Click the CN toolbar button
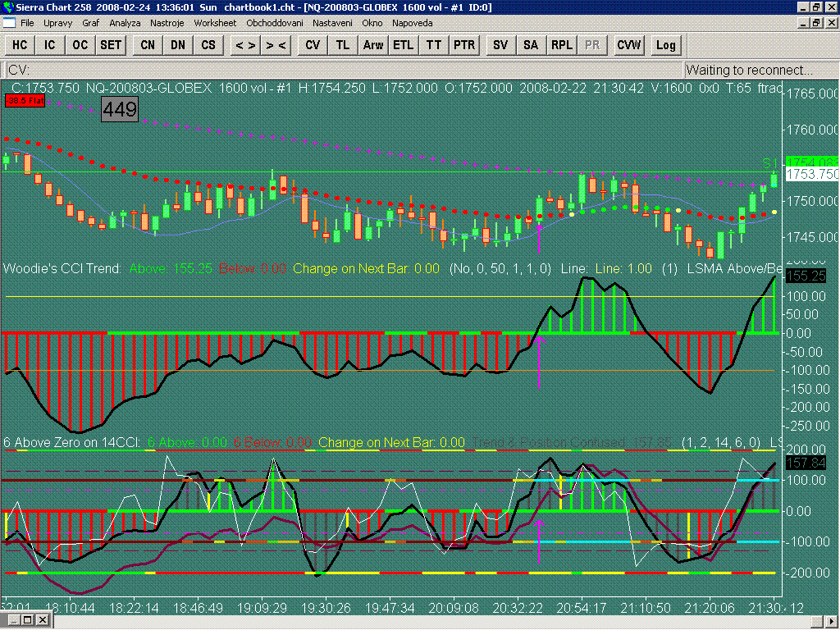Viewport: 840px width, 630px height. coord(148,45)
